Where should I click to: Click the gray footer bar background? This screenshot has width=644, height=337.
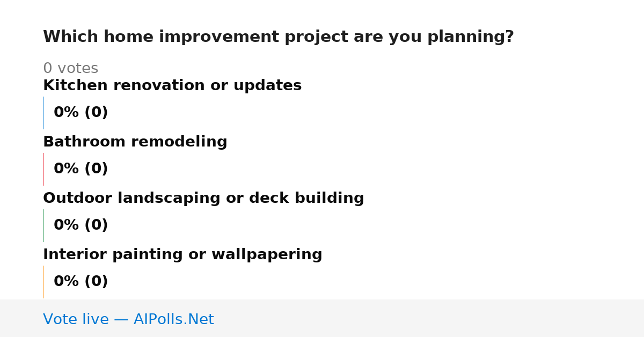point(429,318)
